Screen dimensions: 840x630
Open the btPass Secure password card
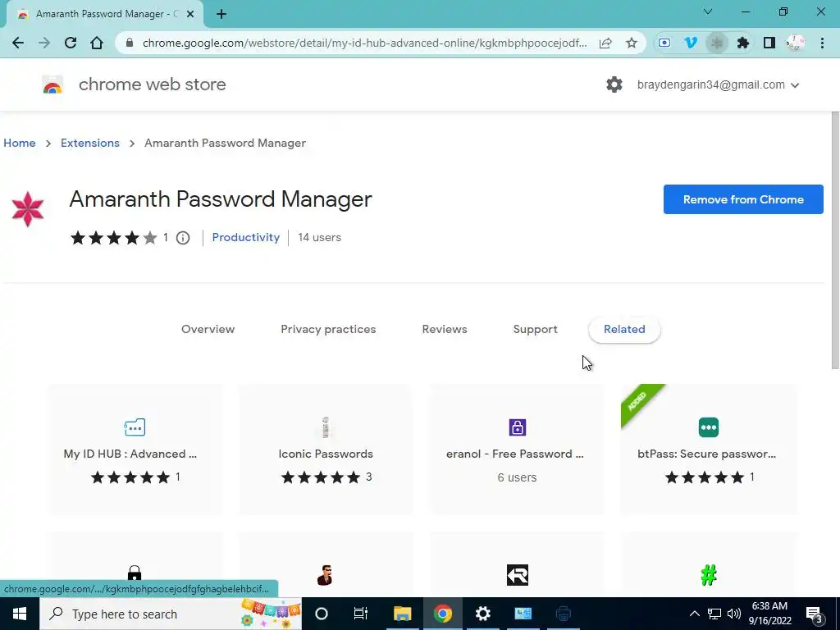click(709, 449)
